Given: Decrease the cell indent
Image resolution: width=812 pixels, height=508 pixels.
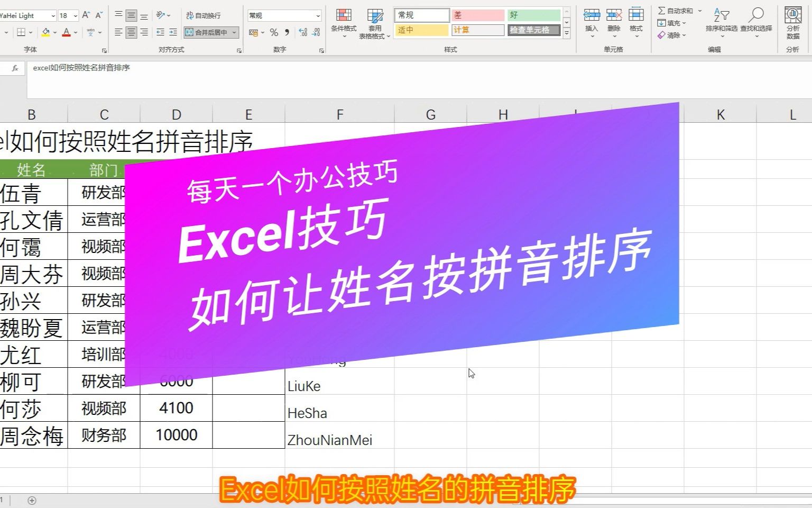Looking at the screenshot, I should pyautogui.click(x=160, y=32).
